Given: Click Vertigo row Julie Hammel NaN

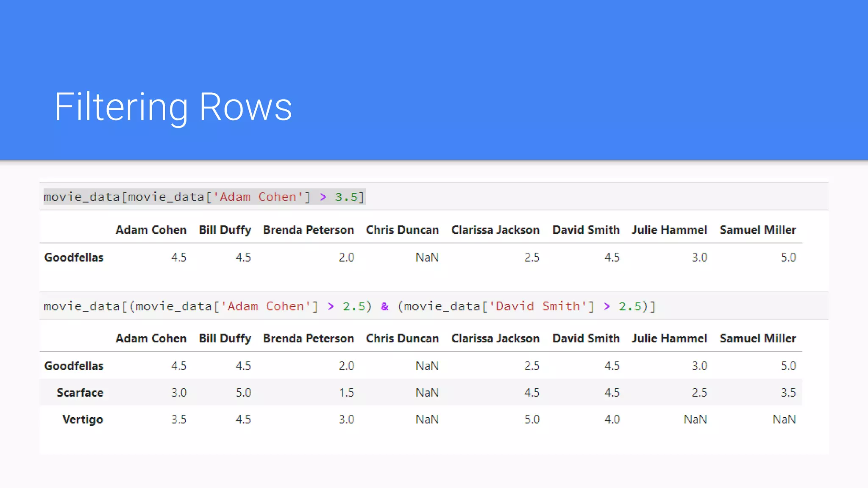Looking at the screenshot, I should pos(695,419).
